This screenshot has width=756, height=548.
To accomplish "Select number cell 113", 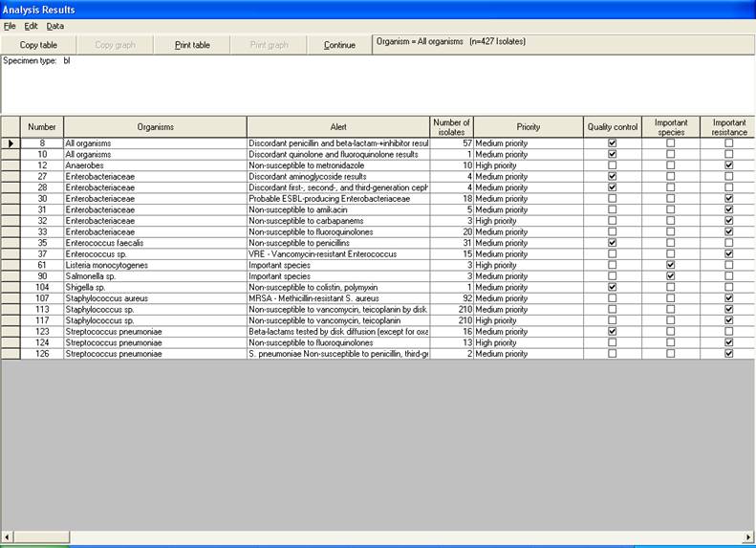I will [x=42, y=310].
